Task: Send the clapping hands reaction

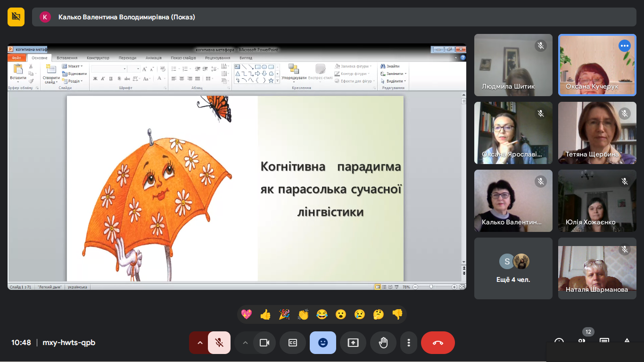Action: click(303, 314)
